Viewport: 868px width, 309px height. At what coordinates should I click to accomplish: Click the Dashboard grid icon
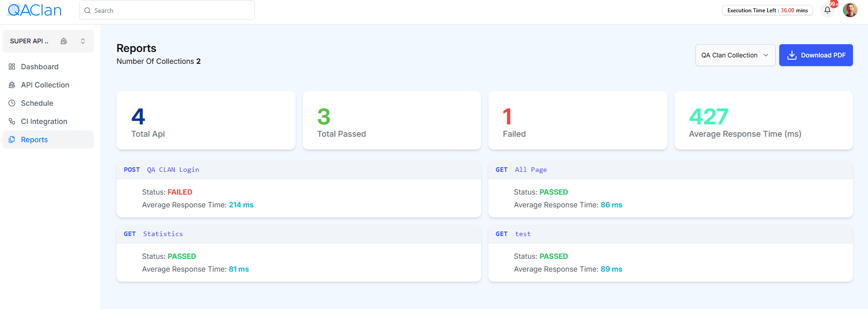pos(12,67)
